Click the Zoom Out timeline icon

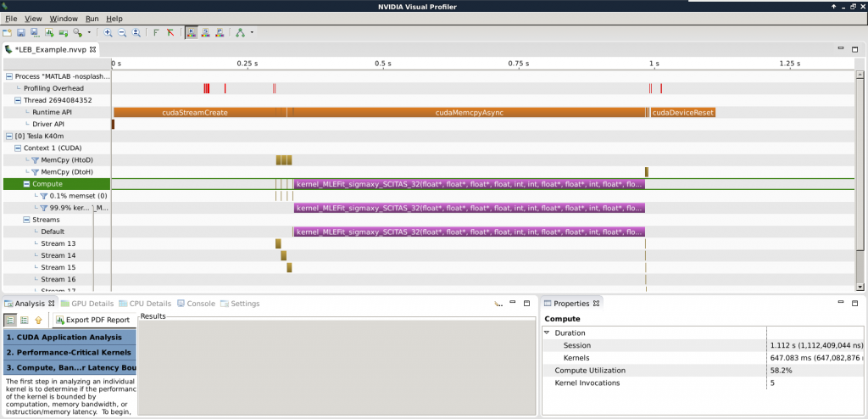point(122,32)
